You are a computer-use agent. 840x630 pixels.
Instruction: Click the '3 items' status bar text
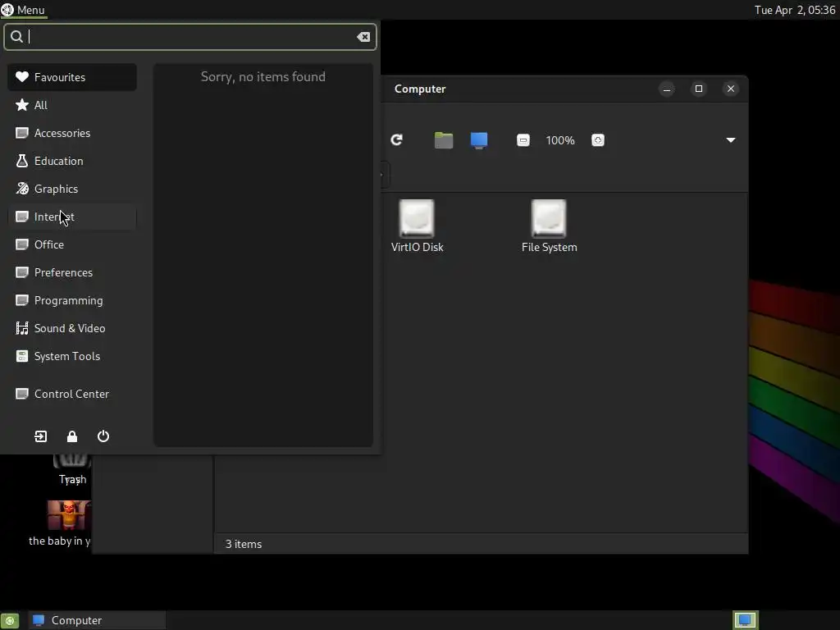coord(244,544)
